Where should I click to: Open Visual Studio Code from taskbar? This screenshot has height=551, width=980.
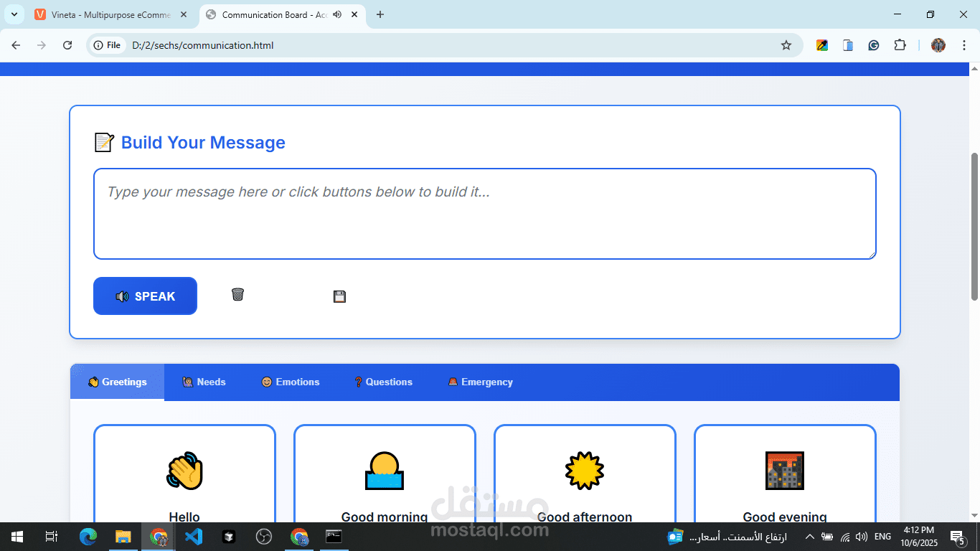coord(194,537)
